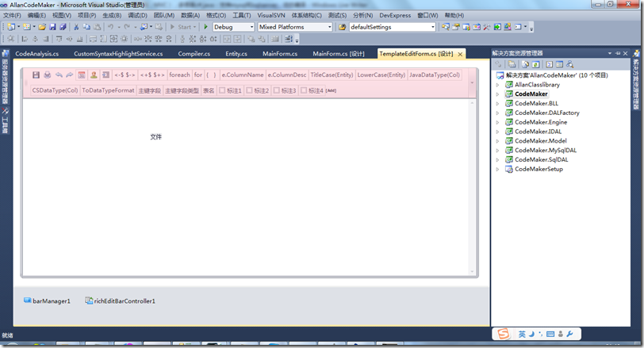Open the VisualSVN menu

pyautogui.click(x=271, y=15)
